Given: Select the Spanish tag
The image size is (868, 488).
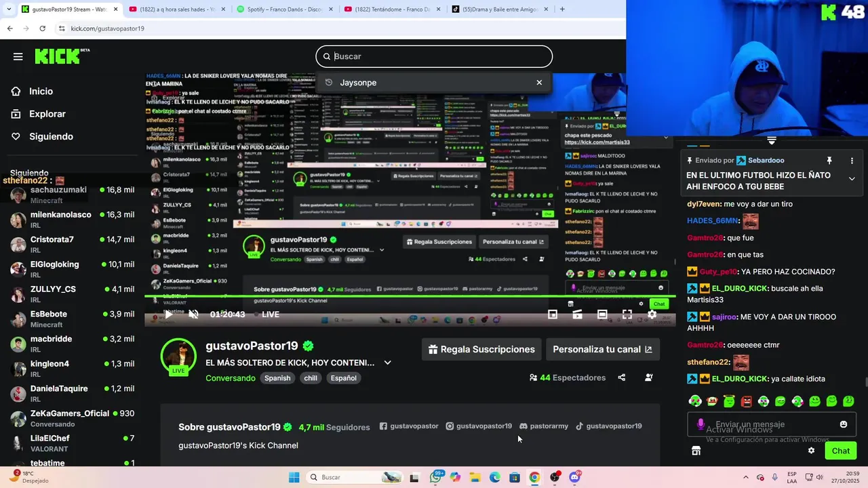Looking at the screenshot, I should pyautogui.click(x=277, y=378).
